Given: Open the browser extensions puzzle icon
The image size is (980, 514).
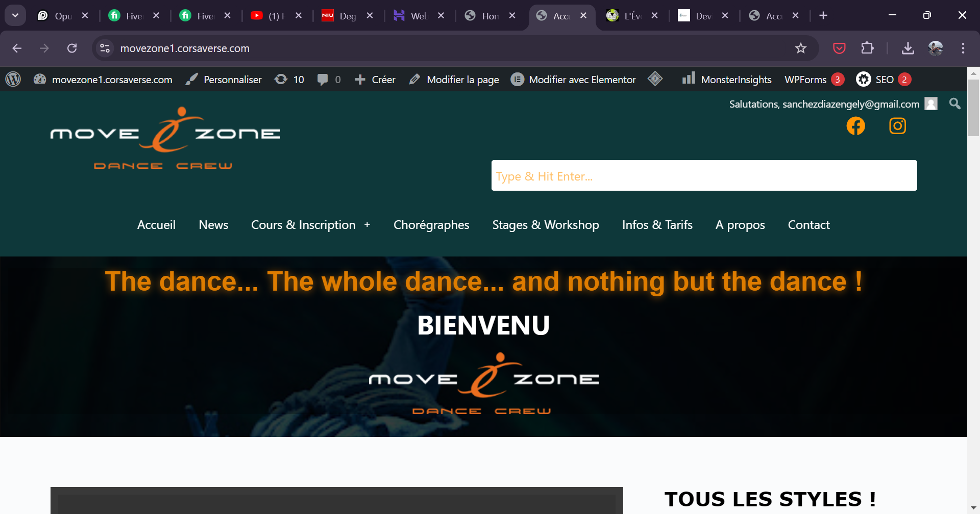Looking at the screenshot, I should [x=867, y=48].
